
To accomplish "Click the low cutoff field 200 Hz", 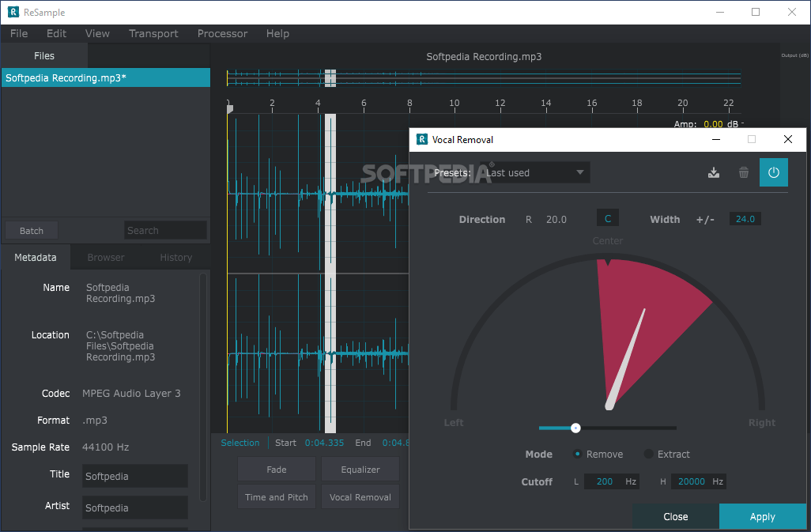I will pos(611,481).
